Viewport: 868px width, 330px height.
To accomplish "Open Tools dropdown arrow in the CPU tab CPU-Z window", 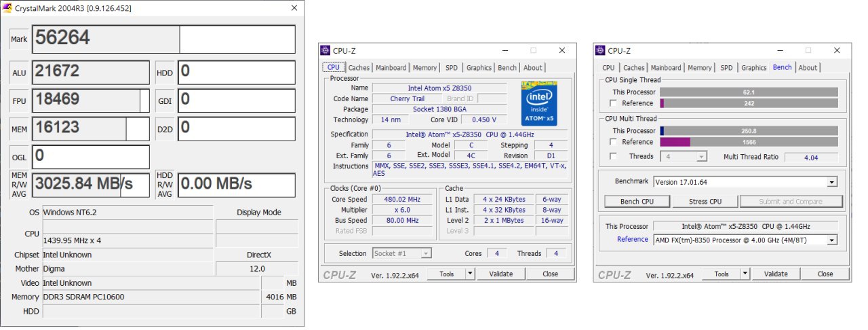I will tap(470, 274).
